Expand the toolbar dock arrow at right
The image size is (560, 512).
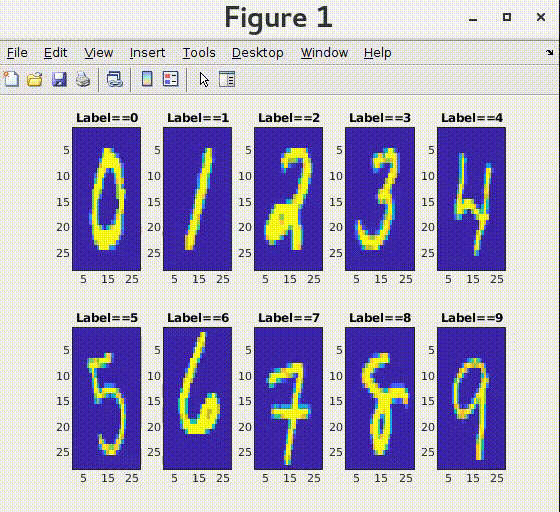coord(549,53)
